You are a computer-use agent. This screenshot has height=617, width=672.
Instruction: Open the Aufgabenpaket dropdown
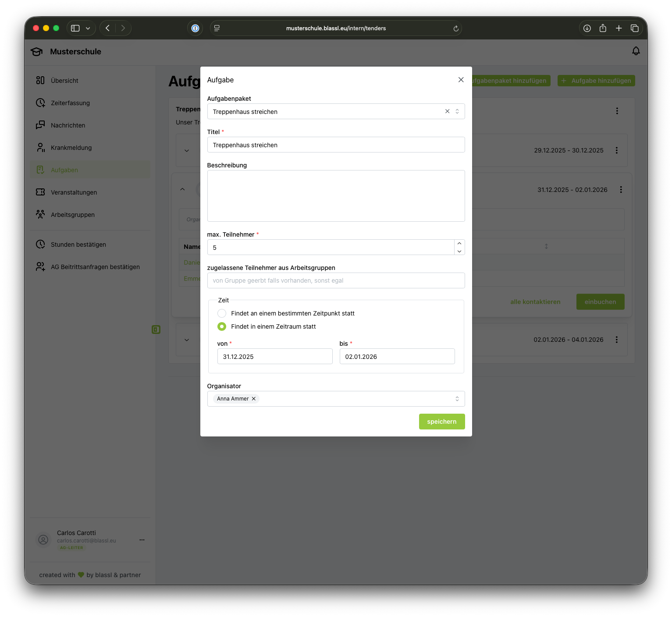(457, 111)
